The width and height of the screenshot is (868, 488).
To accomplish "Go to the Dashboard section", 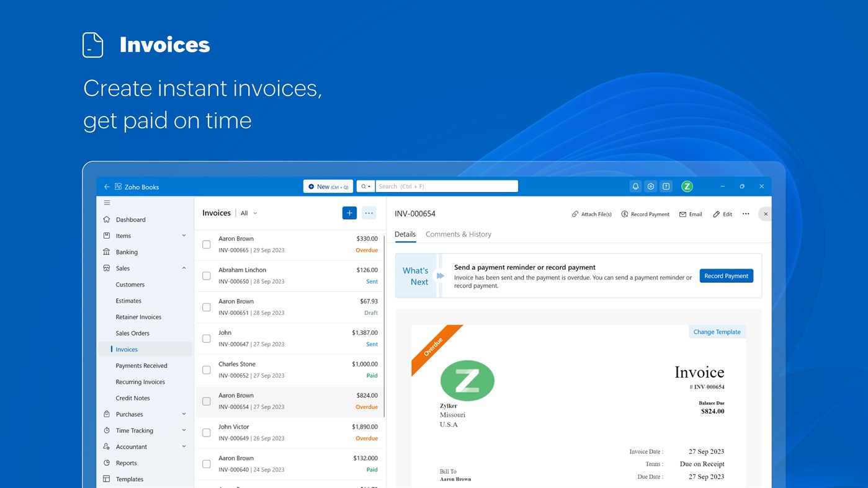I will 130,220.
